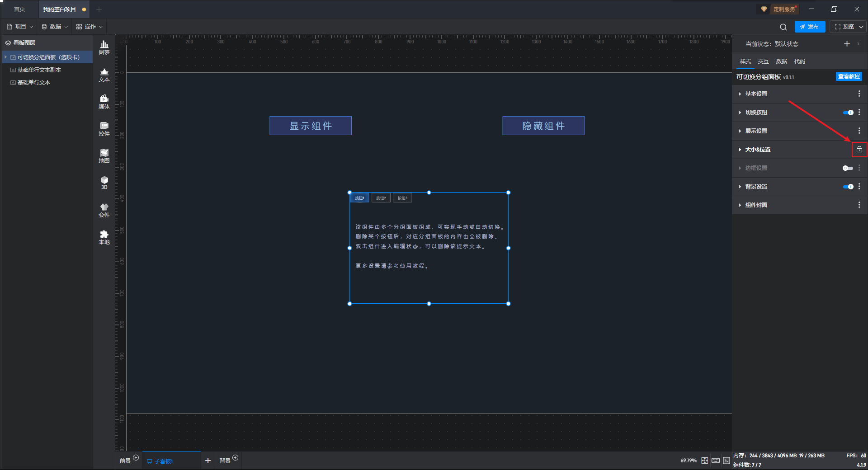Open the 媒体 media component library
This screenshot has height=470, width=868.
coord(104,102)
